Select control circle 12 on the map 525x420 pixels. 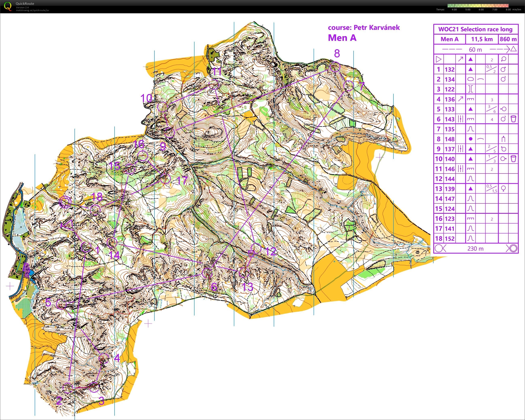256,249
